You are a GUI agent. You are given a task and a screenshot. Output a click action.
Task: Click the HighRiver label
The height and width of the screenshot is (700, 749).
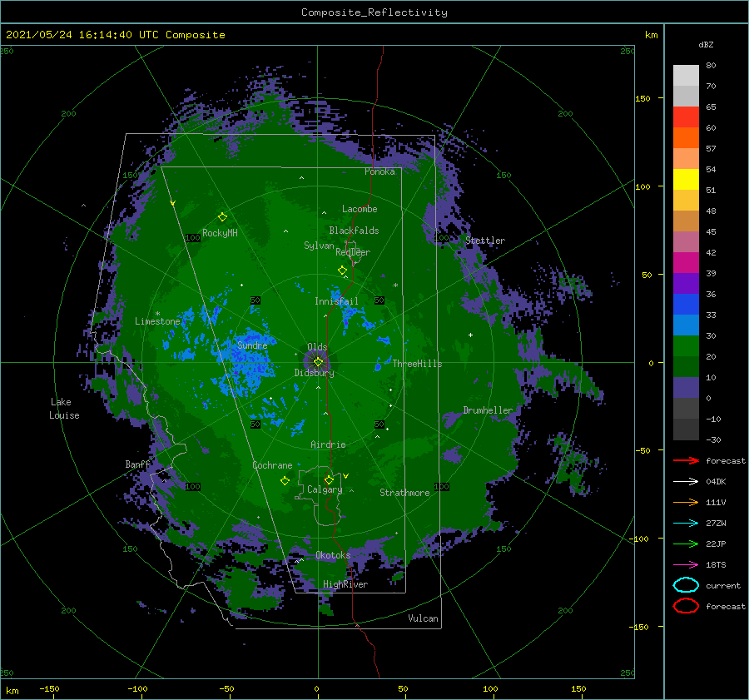tap(345, 584)
